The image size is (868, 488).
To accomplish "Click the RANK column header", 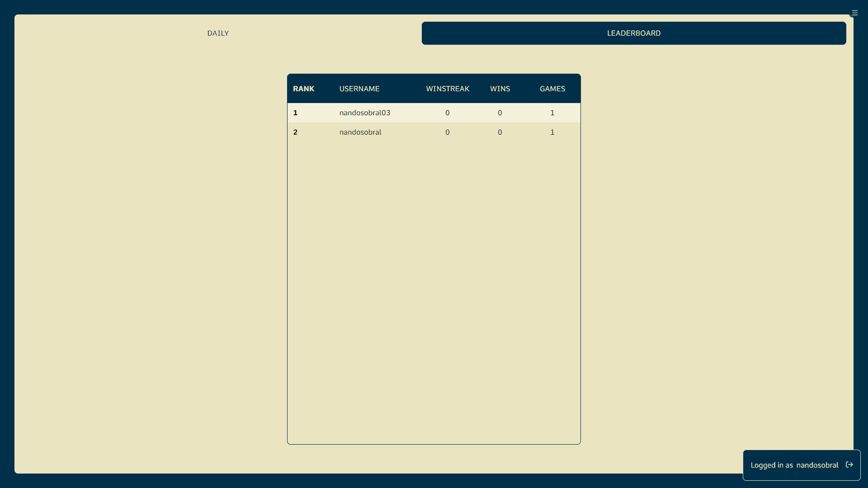I will (x=303, y=89).
